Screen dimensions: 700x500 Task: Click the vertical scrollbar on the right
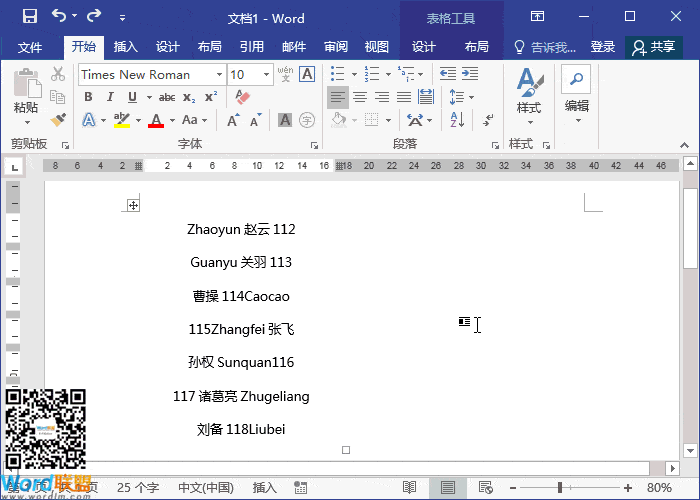(690, 240)
